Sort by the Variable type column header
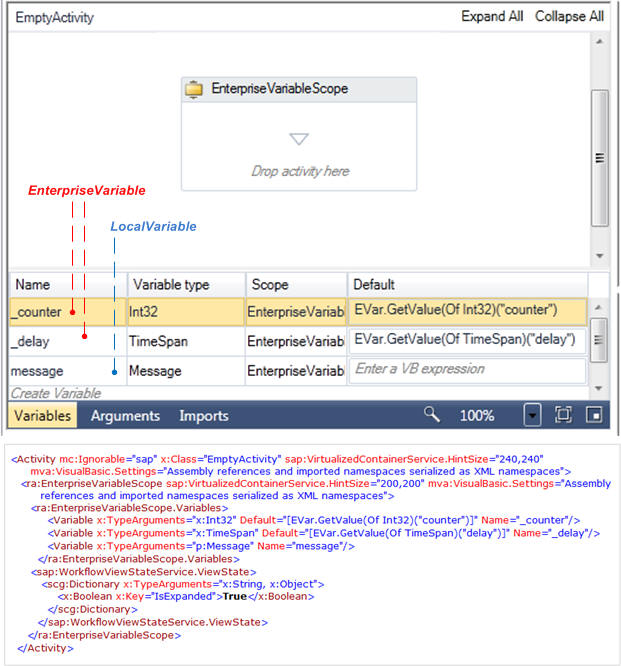Image resolution: width=621 pixels, height=666 pixels. [186, 285]
